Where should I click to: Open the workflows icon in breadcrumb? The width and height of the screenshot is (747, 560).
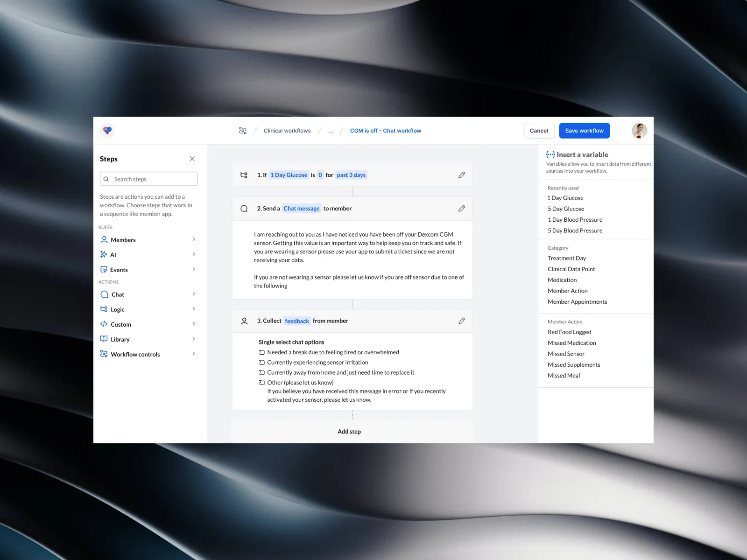coord(243,131)
